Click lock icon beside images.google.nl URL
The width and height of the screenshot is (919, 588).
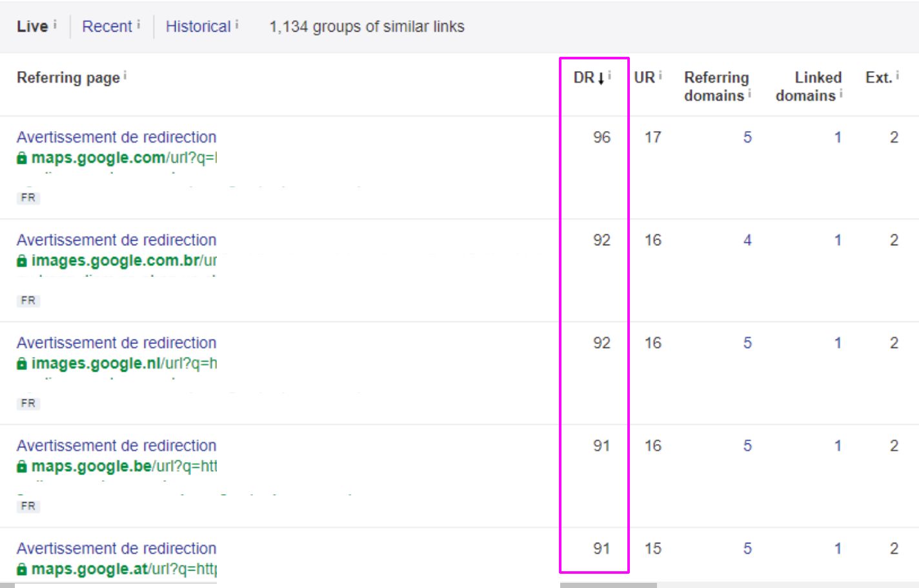[x=22, y=363]
